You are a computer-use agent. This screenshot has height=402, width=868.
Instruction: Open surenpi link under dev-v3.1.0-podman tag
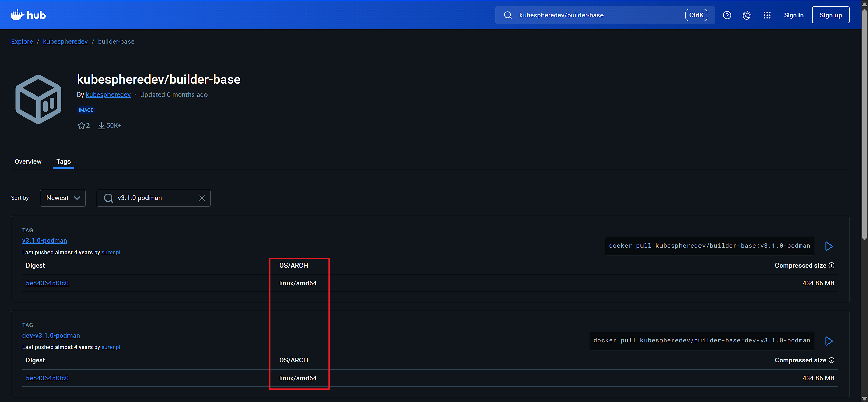[x=111, y=347]
